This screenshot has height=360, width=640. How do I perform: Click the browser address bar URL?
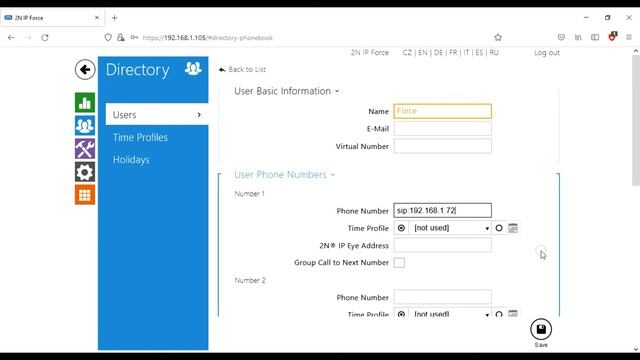click(208, 38)
